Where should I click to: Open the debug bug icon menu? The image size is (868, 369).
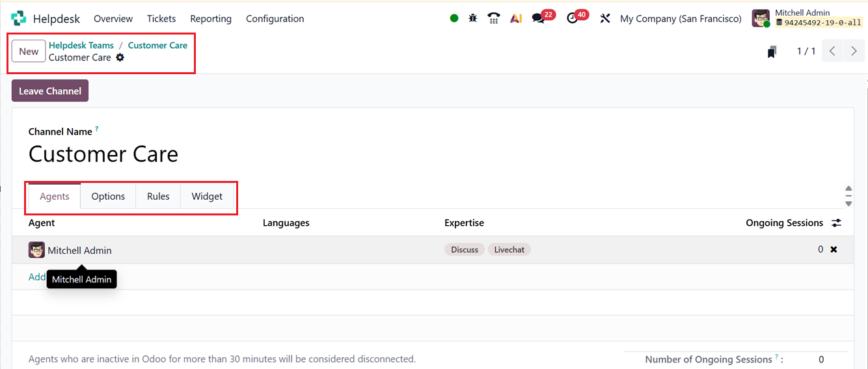coord(473,18)
